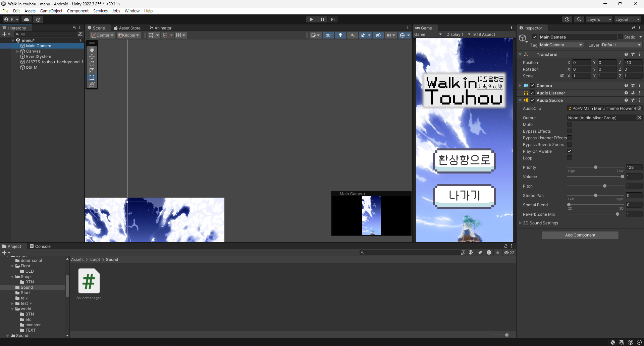Screen dimensions: 644x346
Task: Advance one frame with the Step button
Action: pyautogui.click(x=332, y=19)
